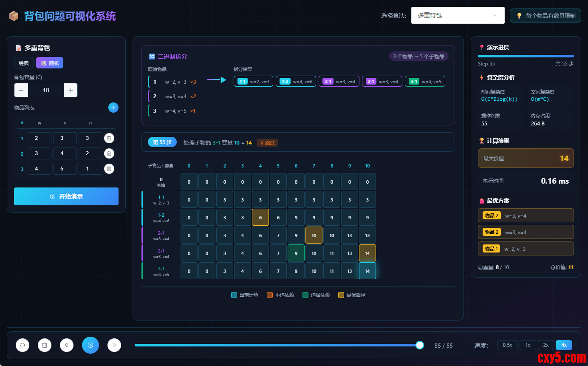Click the reset icon in playback bar

tap(23, 345)
